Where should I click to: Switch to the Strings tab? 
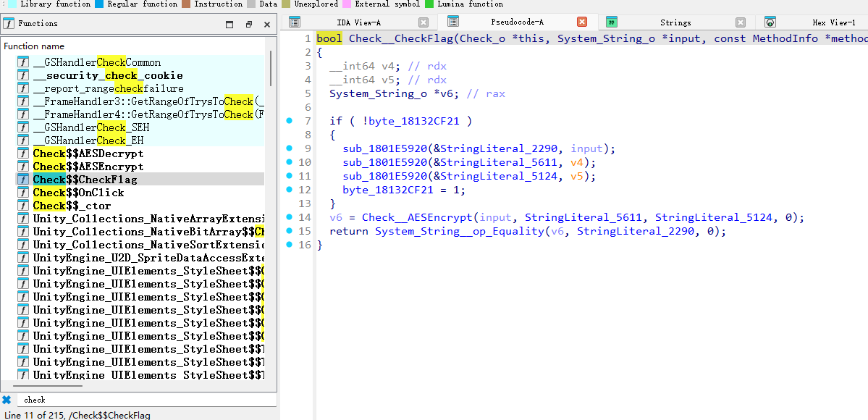[675, 22]
